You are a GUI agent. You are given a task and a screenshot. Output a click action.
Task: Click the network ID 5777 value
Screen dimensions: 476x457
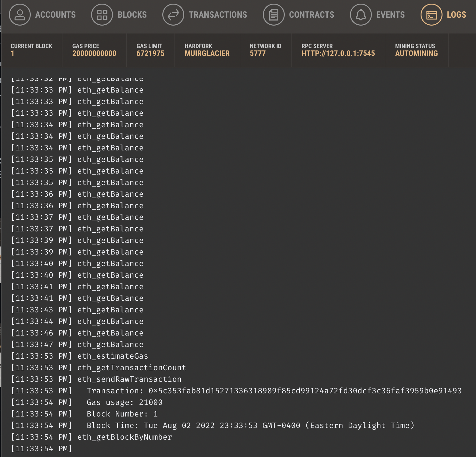point(258,54)
